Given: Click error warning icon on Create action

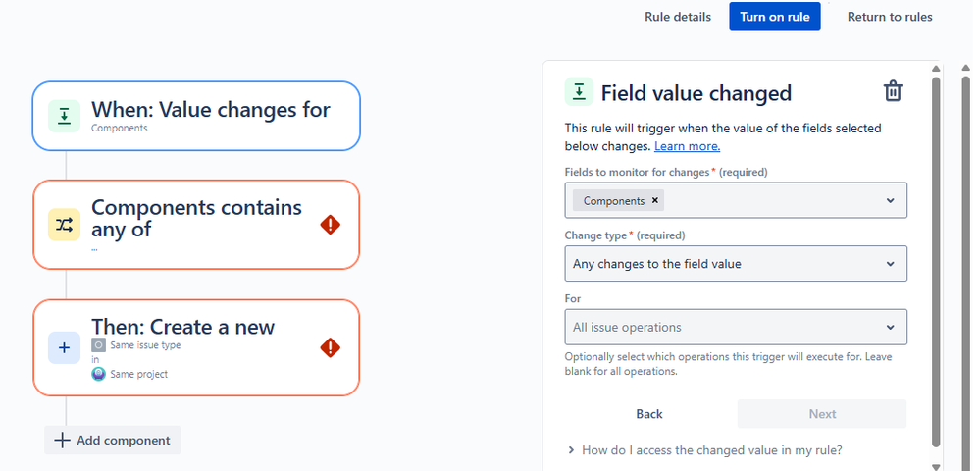Looking at the screenshot, I should click(x=331, y=347).
